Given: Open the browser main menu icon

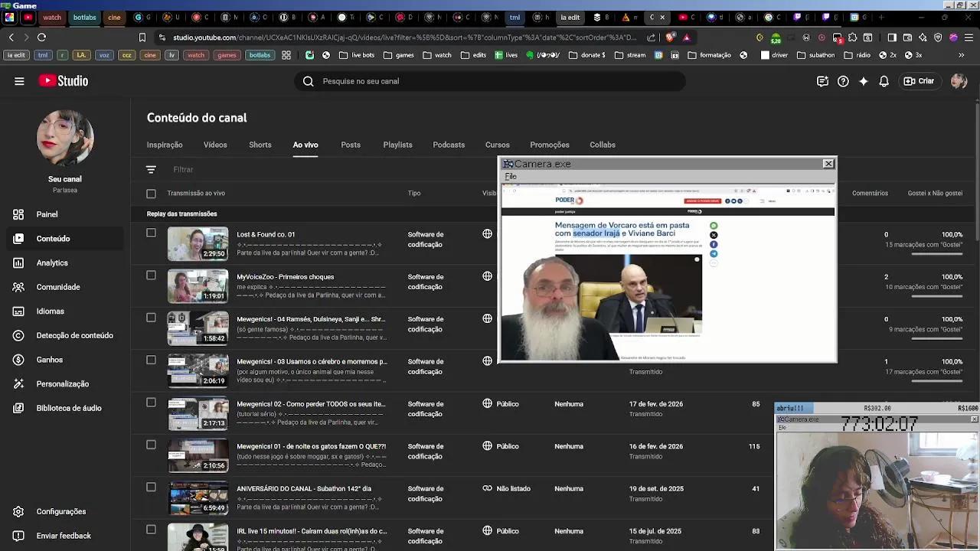Looking at the screenshot, I should click(x=969, y=37).
